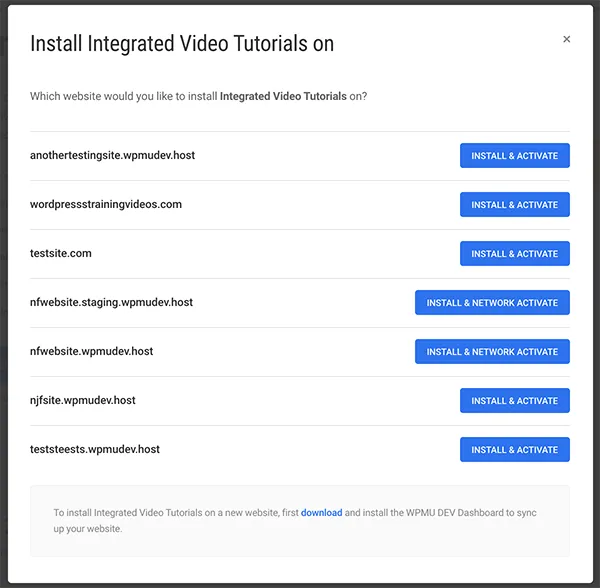Image resolution: width=600 pixels, height=588 pixels.
Task: Select the nfwebsite.staging.wpmudev.host site name
Action: point(112,303)
